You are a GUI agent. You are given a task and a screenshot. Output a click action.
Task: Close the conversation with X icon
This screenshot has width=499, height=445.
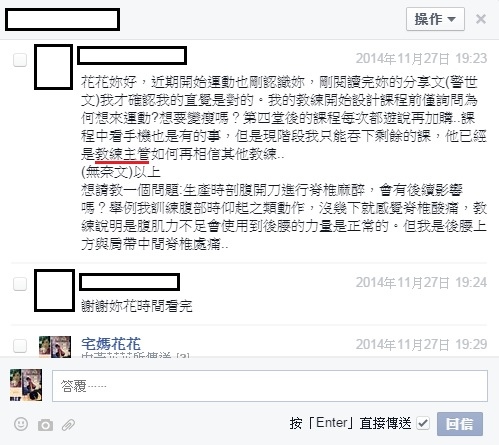point(481,19)
